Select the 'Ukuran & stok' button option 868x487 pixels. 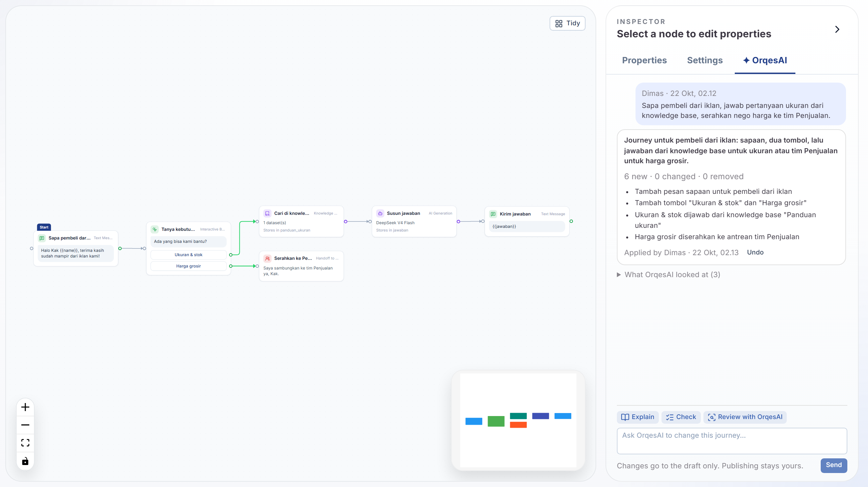[189, 255]
